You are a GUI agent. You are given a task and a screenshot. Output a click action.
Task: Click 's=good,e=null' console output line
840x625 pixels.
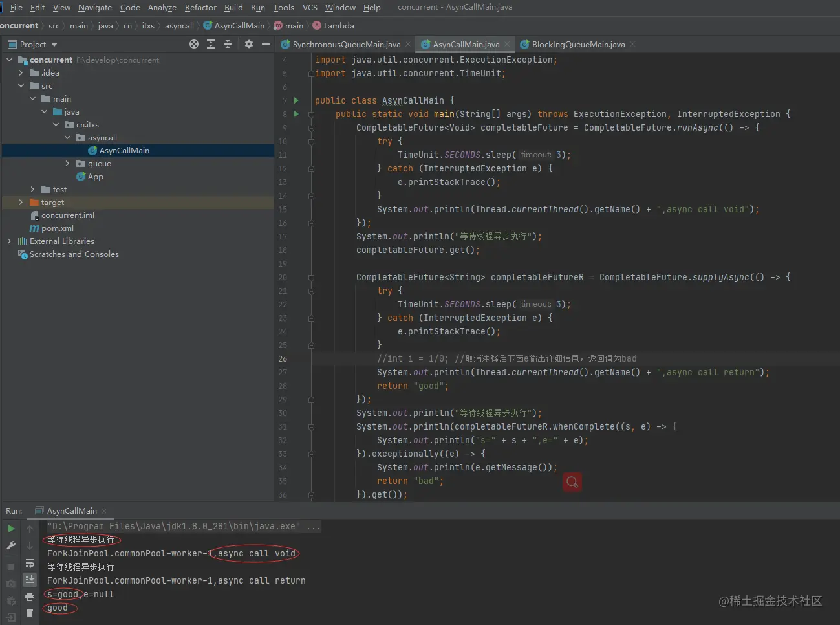(80, 594)
